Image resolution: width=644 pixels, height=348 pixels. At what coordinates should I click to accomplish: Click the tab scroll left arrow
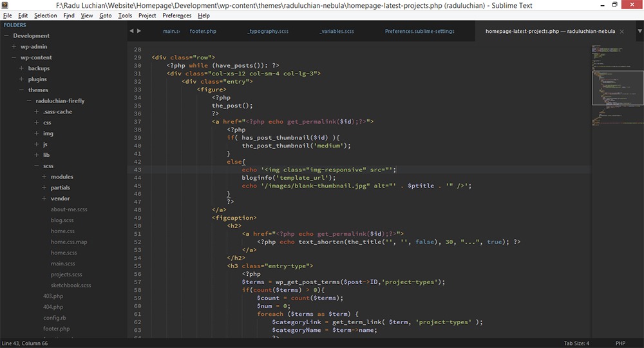tap(131, 31)
